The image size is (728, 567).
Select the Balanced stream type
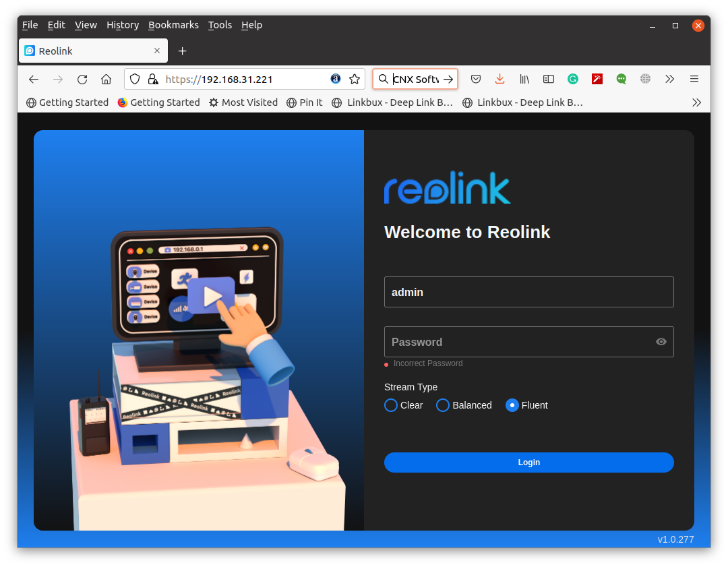point(443,405)
